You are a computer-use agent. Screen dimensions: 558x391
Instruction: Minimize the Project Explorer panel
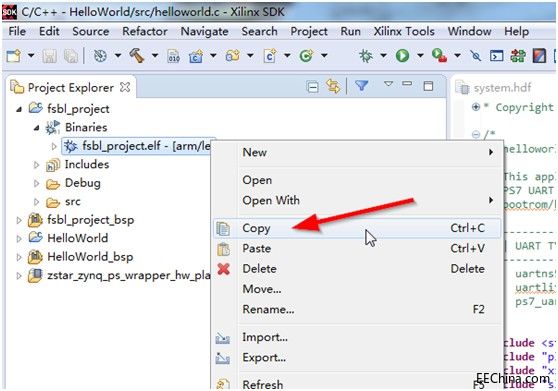point(407,84)
